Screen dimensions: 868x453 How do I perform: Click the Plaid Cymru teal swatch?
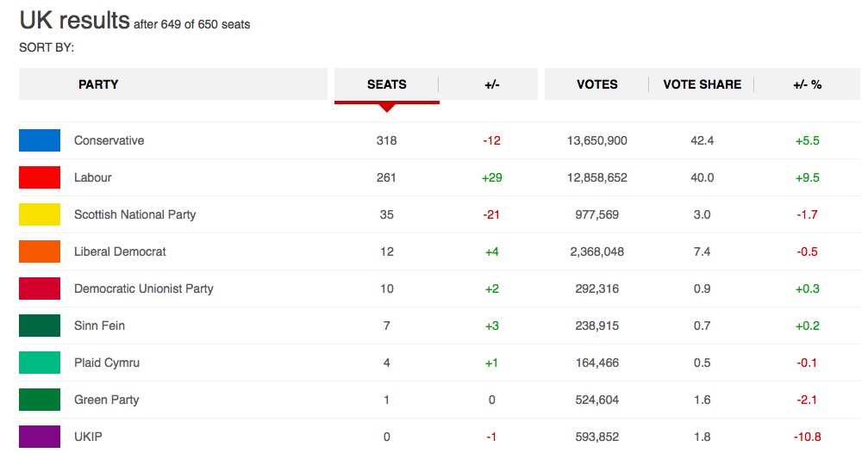coord(40,363)
